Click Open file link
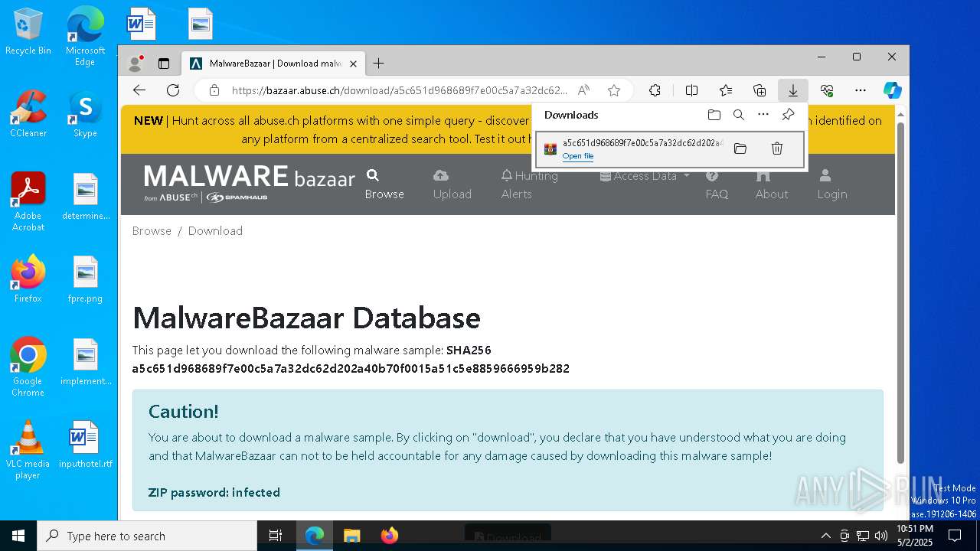The image size is (980, 551). coord(578,156)
